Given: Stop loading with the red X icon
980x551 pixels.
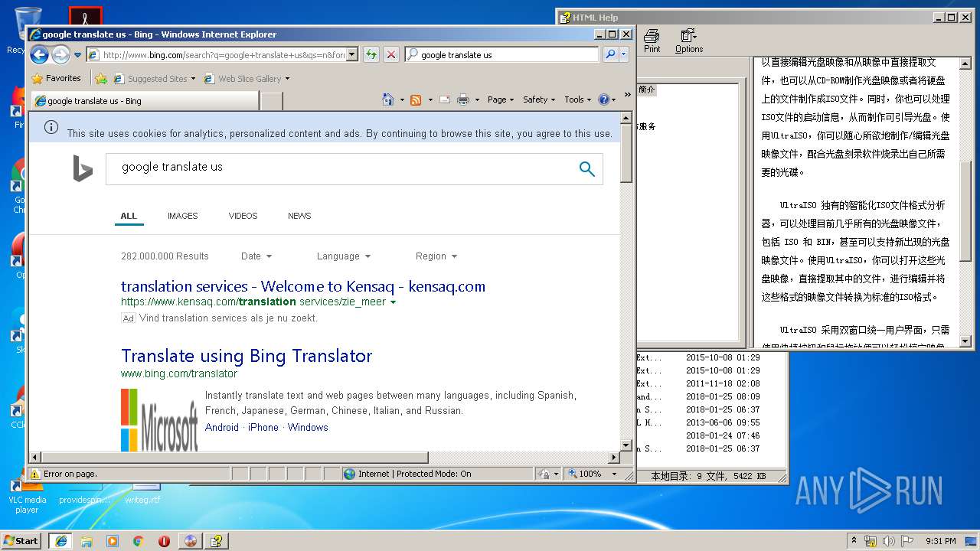Looking at the screenshot, I should 390,54.
